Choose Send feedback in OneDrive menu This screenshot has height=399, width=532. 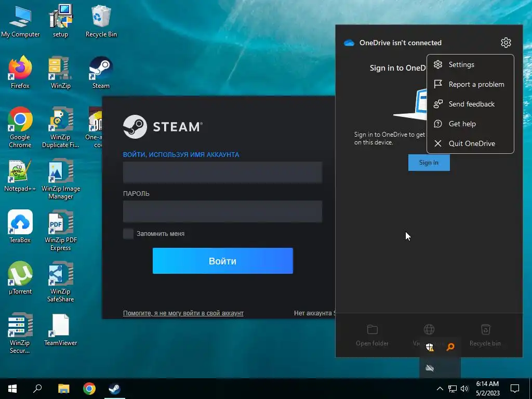coord(470,104)
